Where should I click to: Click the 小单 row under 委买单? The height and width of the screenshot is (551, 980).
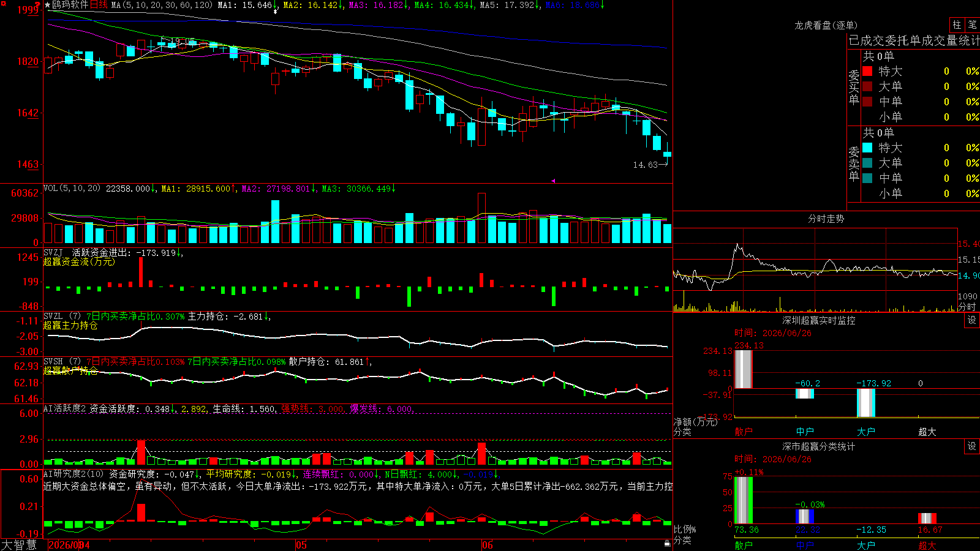tap(921, 117)
